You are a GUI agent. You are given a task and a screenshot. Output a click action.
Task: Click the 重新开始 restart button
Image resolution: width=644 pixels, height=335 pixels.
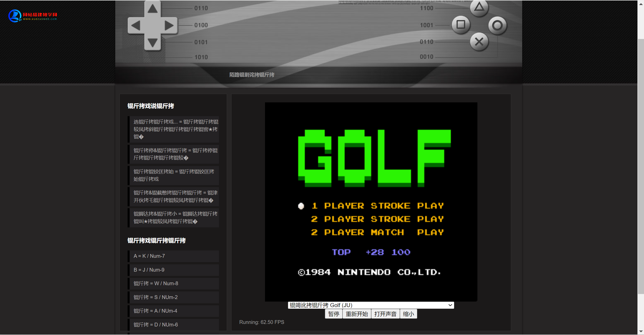point(357,314)
